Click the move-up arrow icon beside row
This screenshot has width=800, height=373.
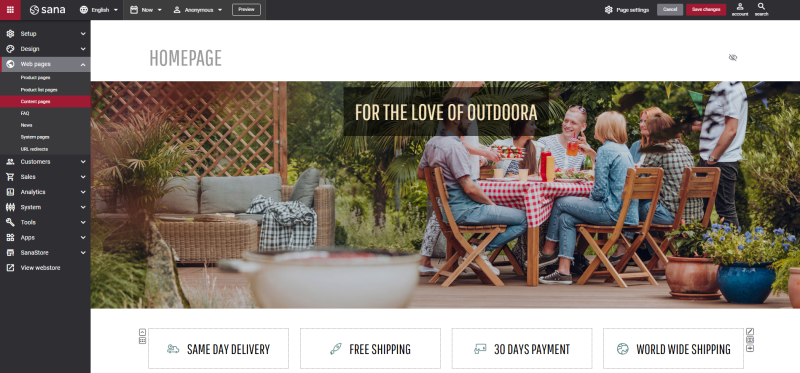(142, 332)
